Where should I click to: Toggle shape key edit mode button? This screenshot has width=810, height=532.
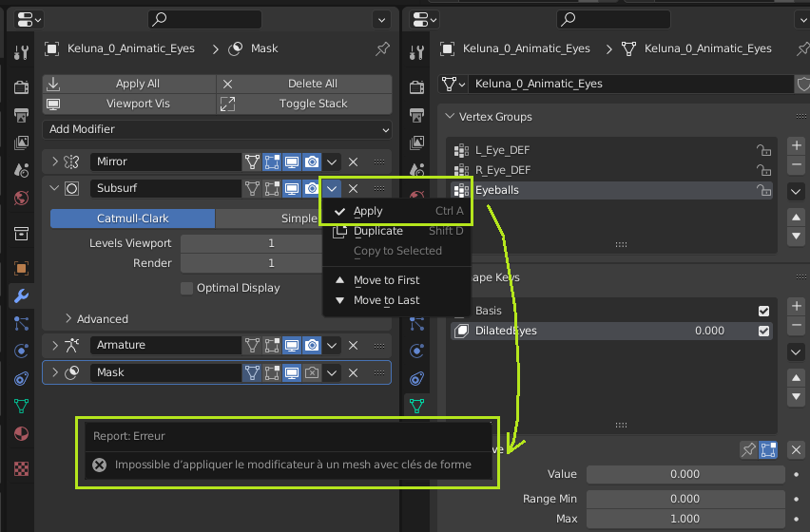(x=768, y=450)
